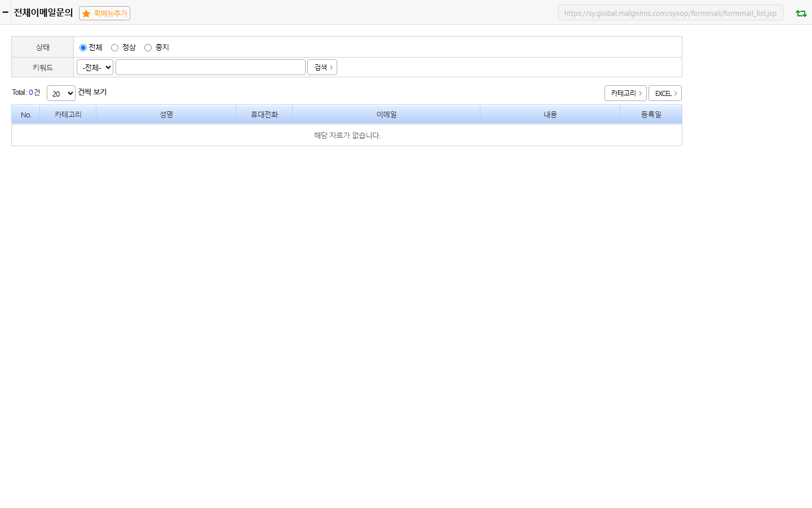Click the 카테고리 column header

coord(68,115)
